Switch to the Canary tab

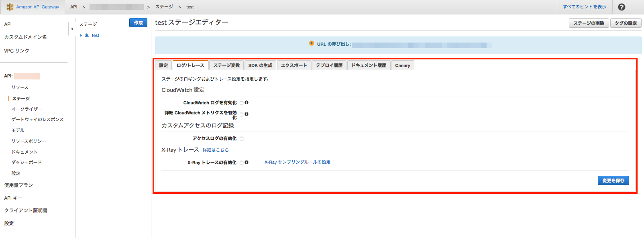(x=403, y=65)
